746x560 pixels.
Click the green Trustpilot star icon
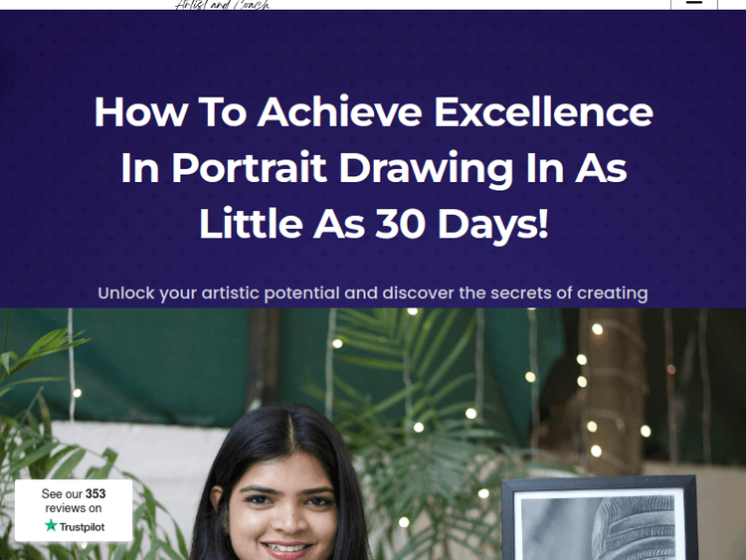point(51,526)
